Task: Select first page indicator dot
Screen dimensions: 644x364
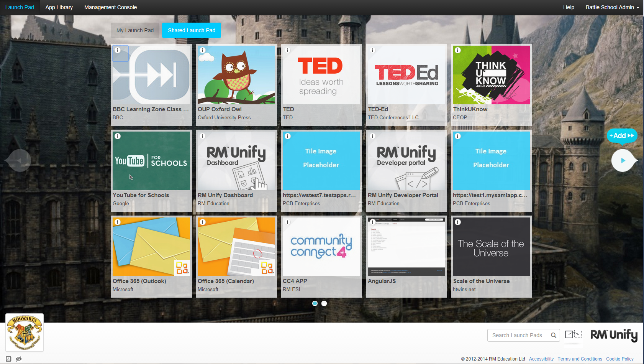Action: pyautogui.click(x=315, y=303)
